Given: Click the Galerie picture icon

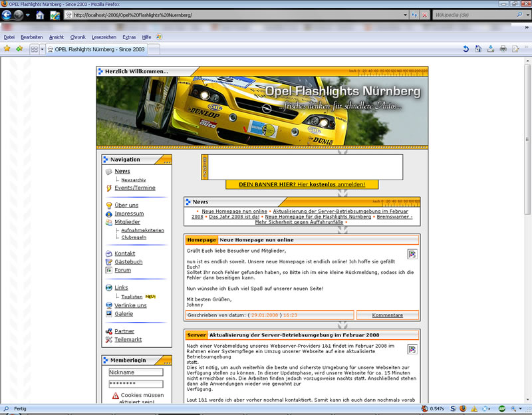Looking at the screenshot, I should pos(109,313).
